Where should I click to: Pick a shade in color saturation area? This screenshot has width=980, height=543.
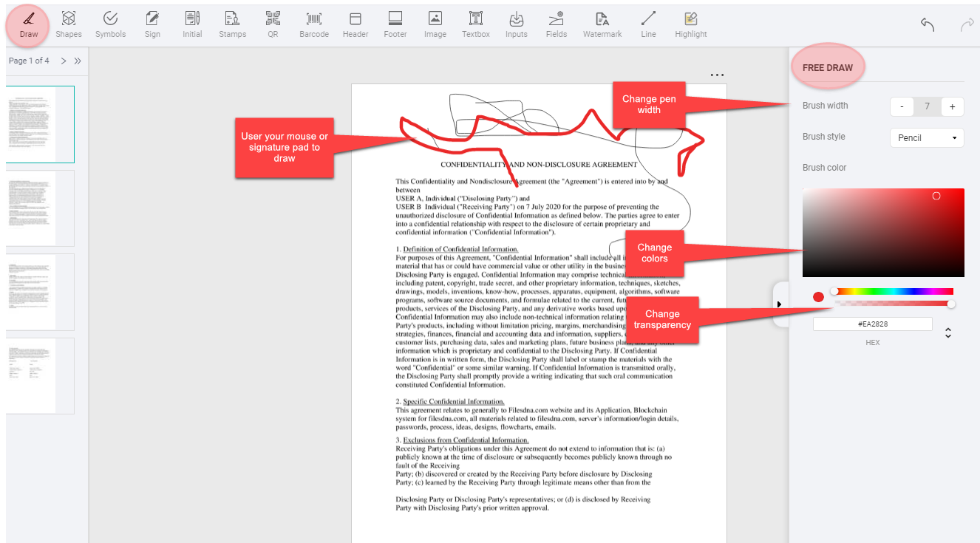click(883, 233)
